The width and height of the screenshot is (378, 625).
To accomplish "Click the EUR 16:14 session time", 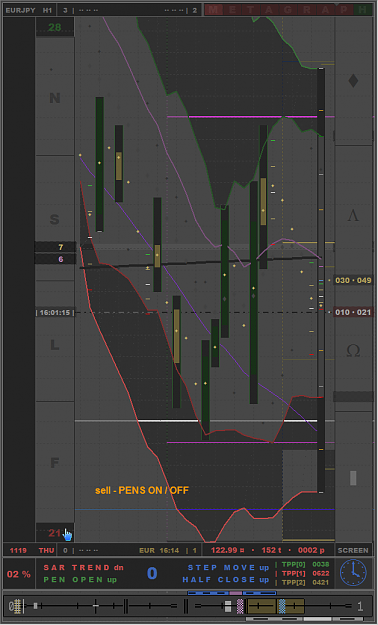I will tap(159, 550).
